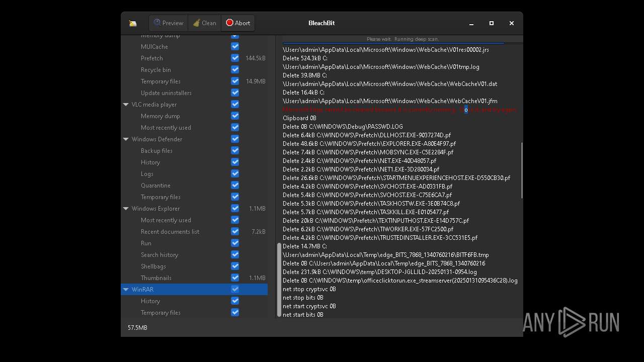Select the Windows Defender tree item
The height and width of the screenshot is (362, 644).
[x=157, y=139]
